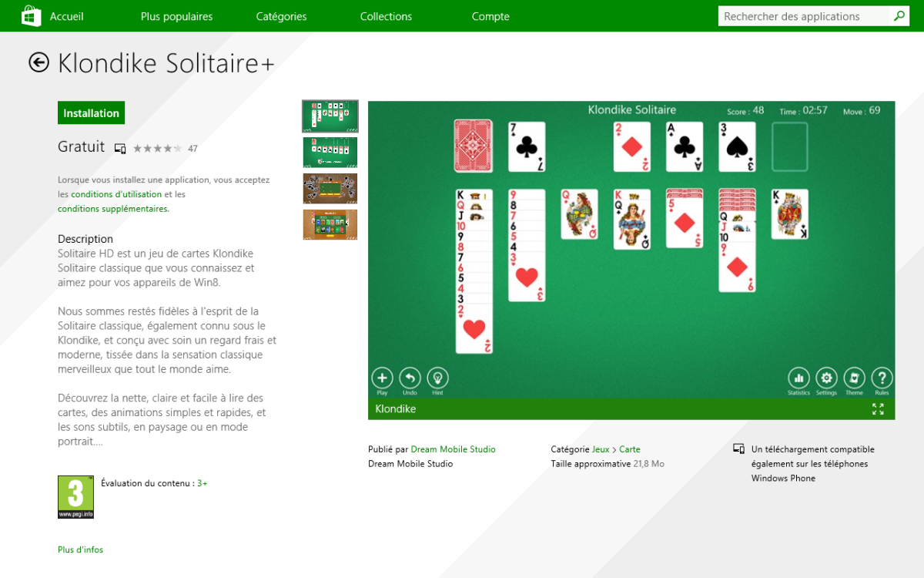Expand screenshot to full screen
The image size is (924, 578).
[878, 409]
